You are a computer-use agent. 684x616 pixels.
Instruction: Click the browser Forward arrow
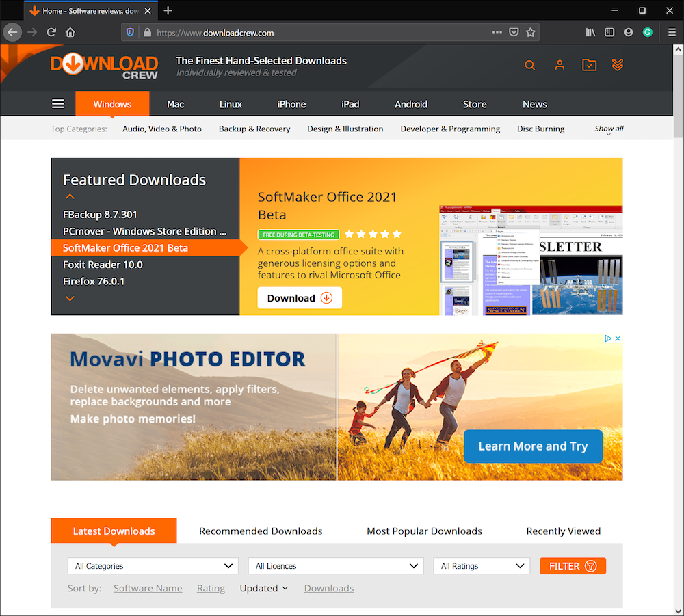pos(32,32)
